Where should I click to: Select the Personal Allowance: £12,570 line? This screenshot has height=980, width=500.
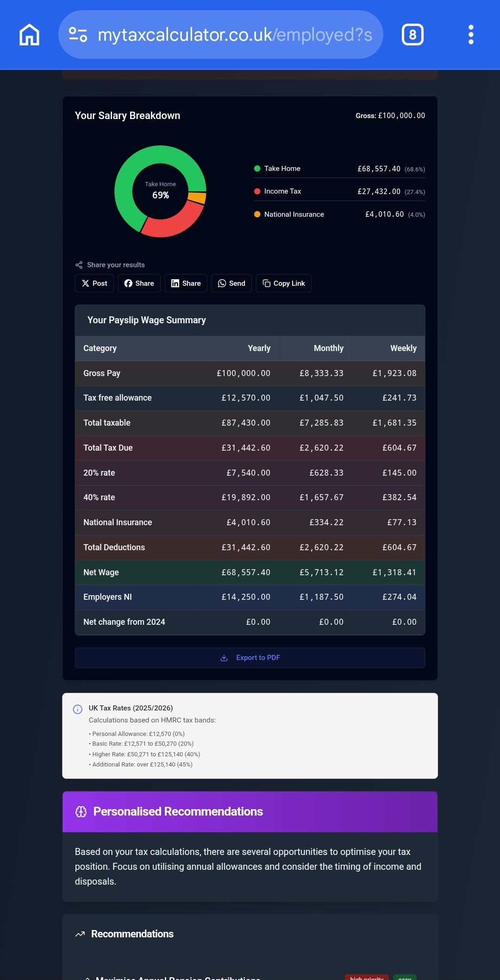137,734
